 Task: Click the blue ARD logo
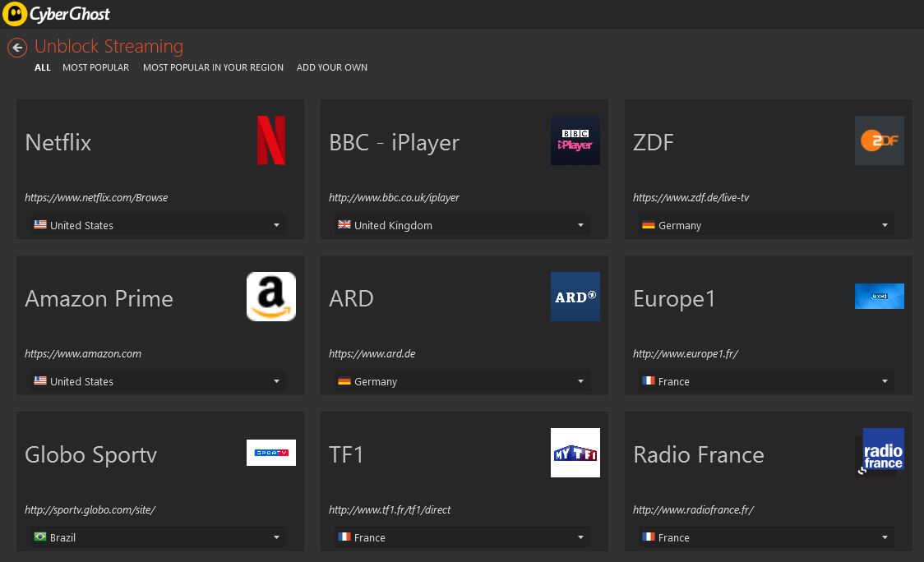[x=575, y=297]
